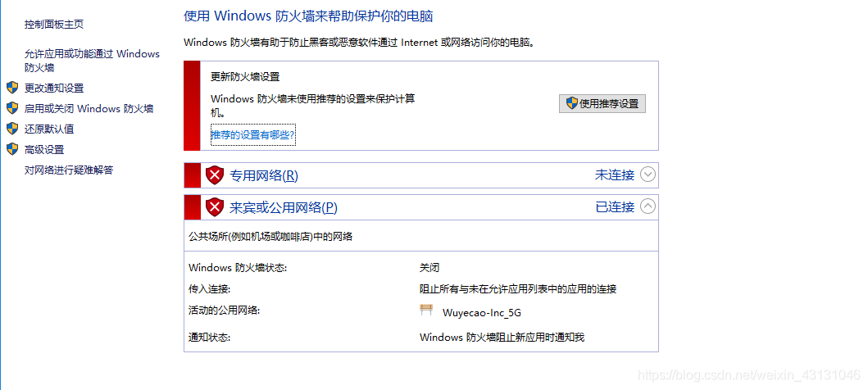Click red shield icon of 来宾或公用网络
Viewport: 868px width, 390px height.
(214, 207)
